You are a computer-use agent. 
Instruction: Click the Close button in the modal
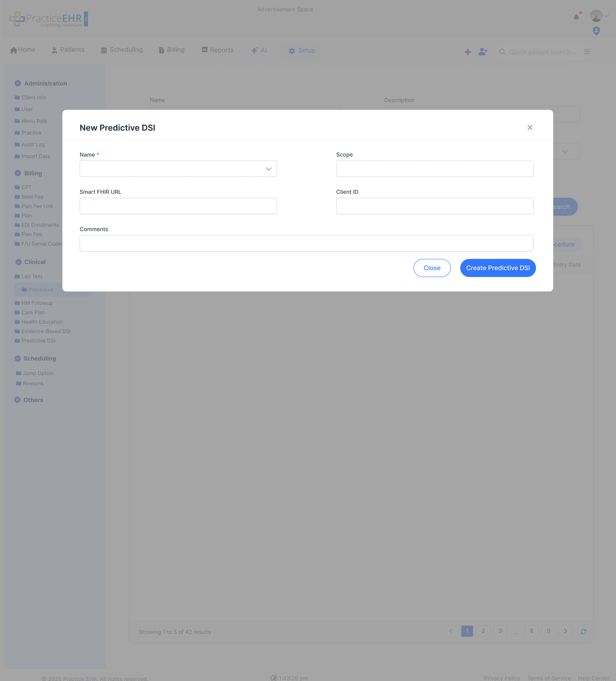(x=432, y=268)
